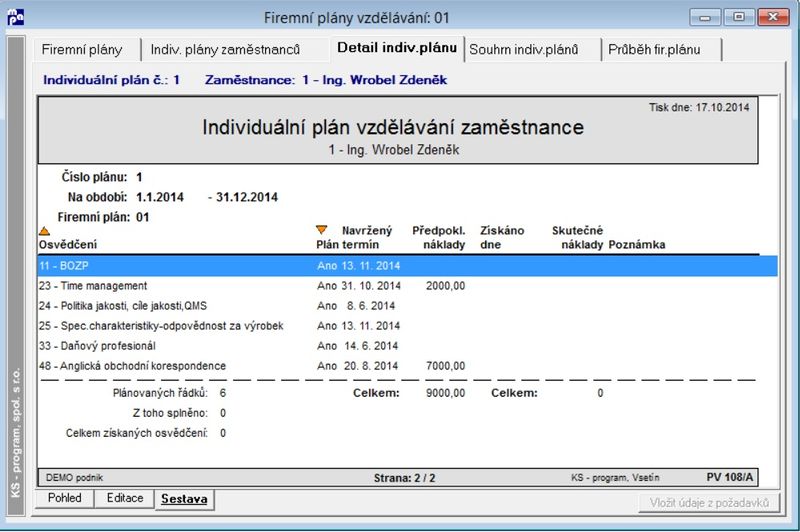The height and width of the screenshot is (532, 800).
Task: Select the Detail indiv.plánu tab
Action: pos(397,48)
